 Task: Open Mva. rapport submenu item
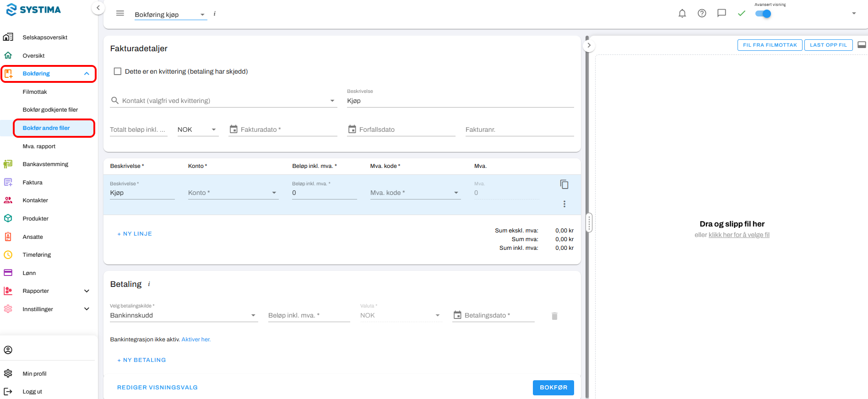pyautogui.click(x=39, y=146)
